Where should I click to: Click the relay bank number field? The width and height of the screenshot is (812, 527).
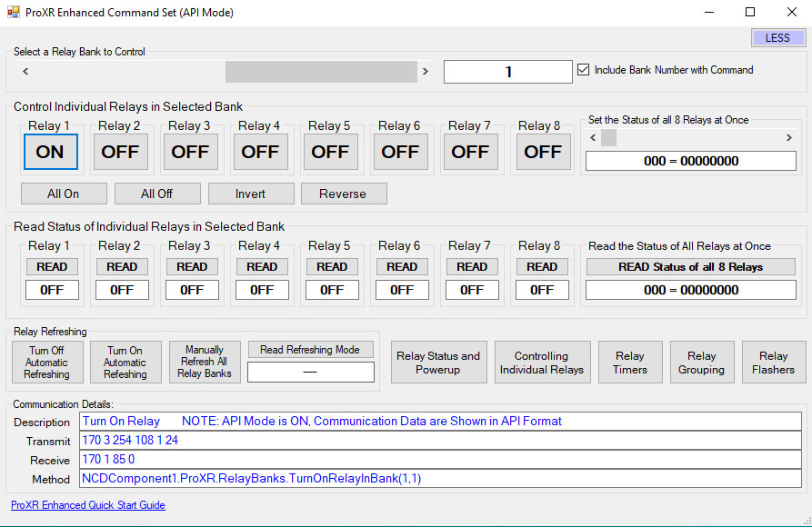tap(508, 72)
